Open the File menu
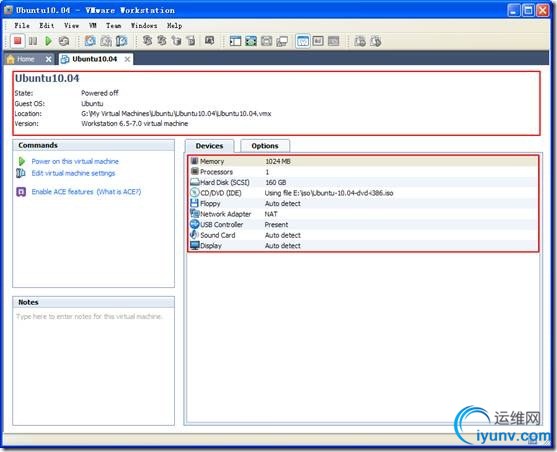Screen dimensions: 557x452 (22, 26)
